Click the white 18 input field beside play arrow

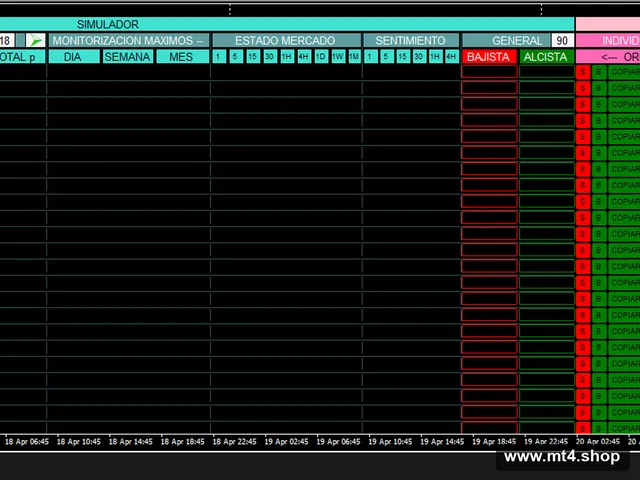click(7, 40)
